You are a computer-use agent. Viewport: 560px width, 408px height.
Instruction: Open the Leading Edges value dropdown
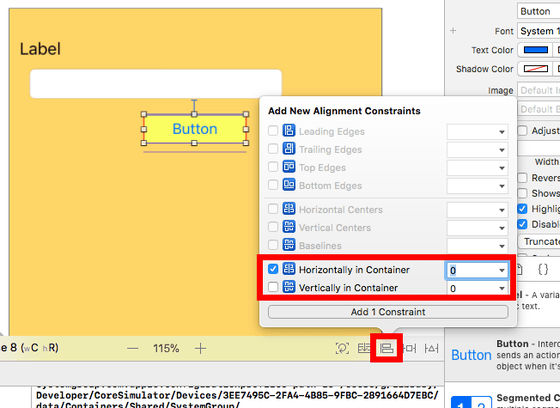[501, 132]
